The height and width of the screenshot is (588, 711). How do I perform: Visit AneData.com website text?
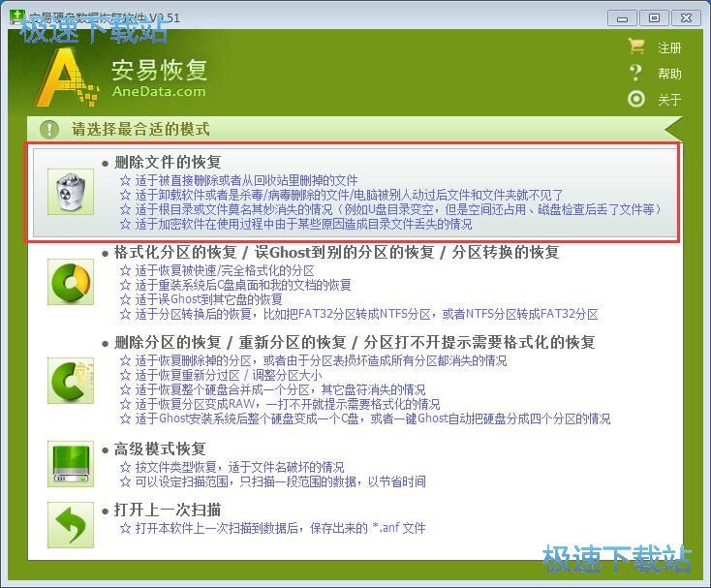(x=159, y=91)
